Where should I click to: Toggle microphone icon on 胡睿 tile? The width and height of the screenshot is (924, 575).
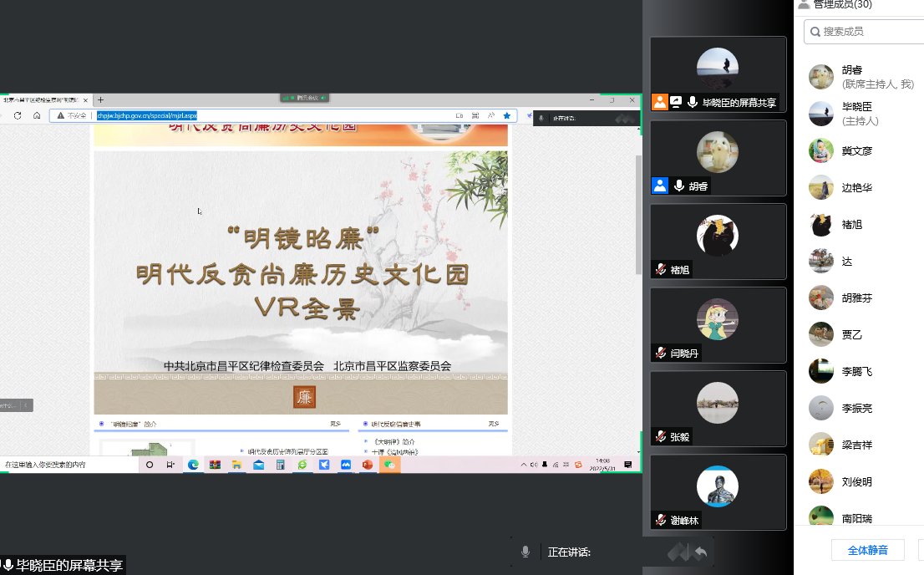pyautogui.click(x=679, y=186)
